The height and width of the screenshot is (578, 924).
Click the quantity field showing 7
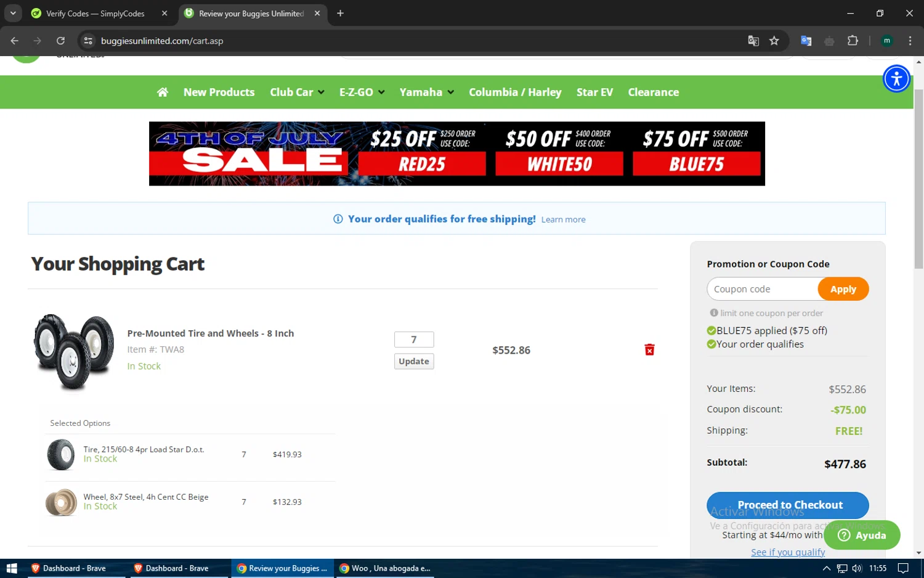click(414, 340)
